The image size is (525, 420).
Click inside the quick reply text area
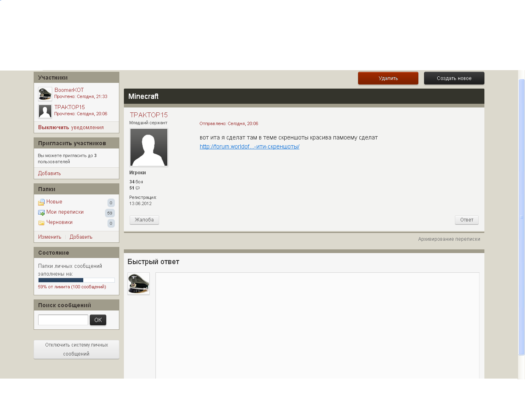[x=317, y=325]
